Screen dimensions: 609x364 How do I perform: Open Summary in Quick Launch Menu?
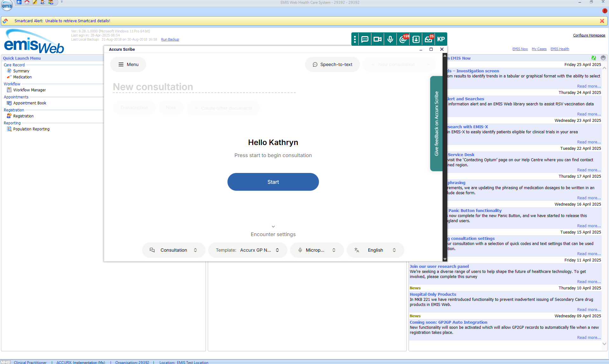[21, 71]
